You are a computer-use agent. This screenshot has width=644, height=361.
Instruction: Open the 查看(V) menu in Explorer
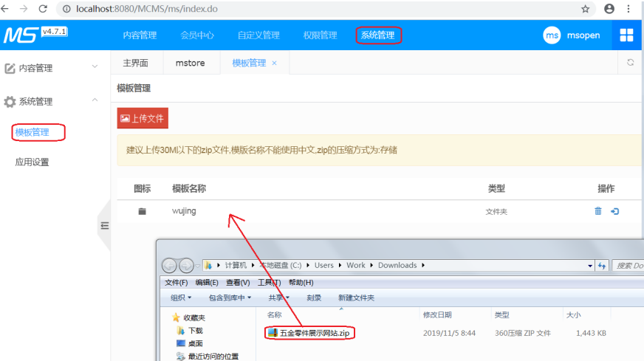[238, 283]
